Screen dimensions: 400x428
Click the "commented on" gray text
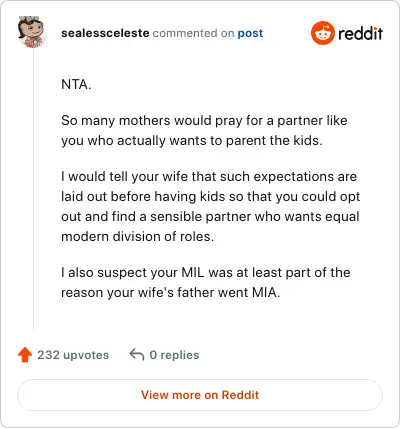[x=193, y=33]
